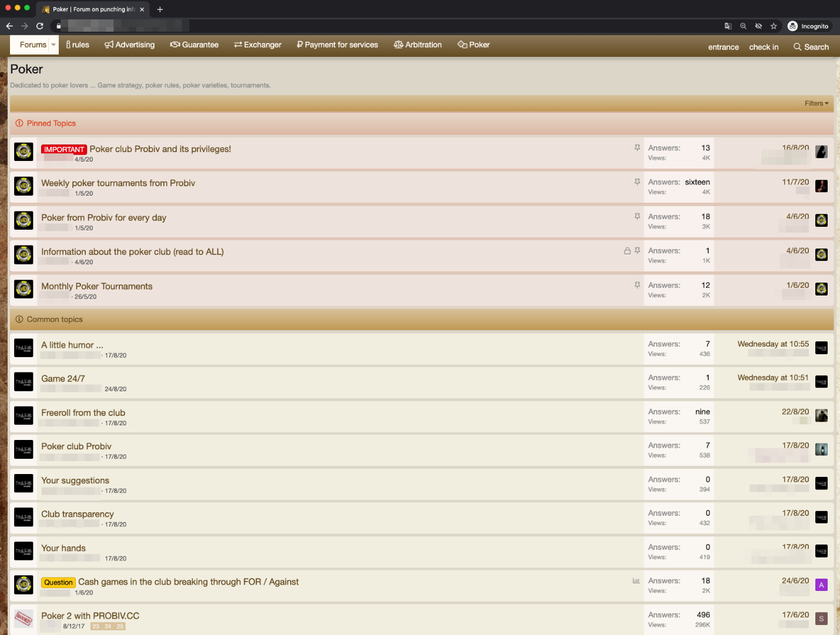Open the Exchanger menu item
The height and width of the screenshot is (635, 840).
tap(257, 45)
